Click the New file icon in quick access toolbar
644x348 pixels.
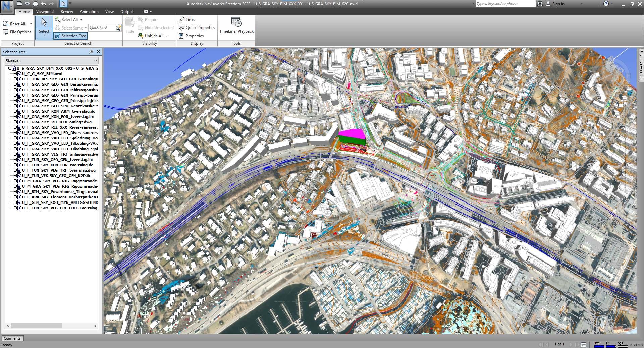point(19,4)
